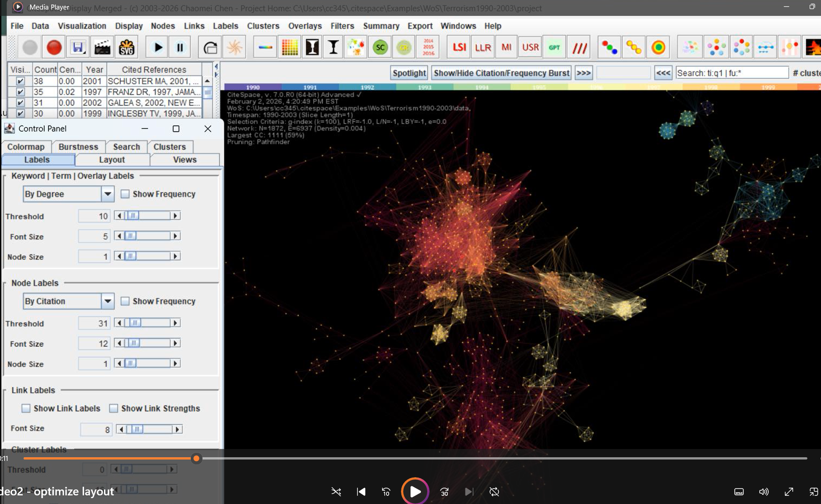Tick the Show Link Labels checkbox
821x504 pixels.
(26, 409)
